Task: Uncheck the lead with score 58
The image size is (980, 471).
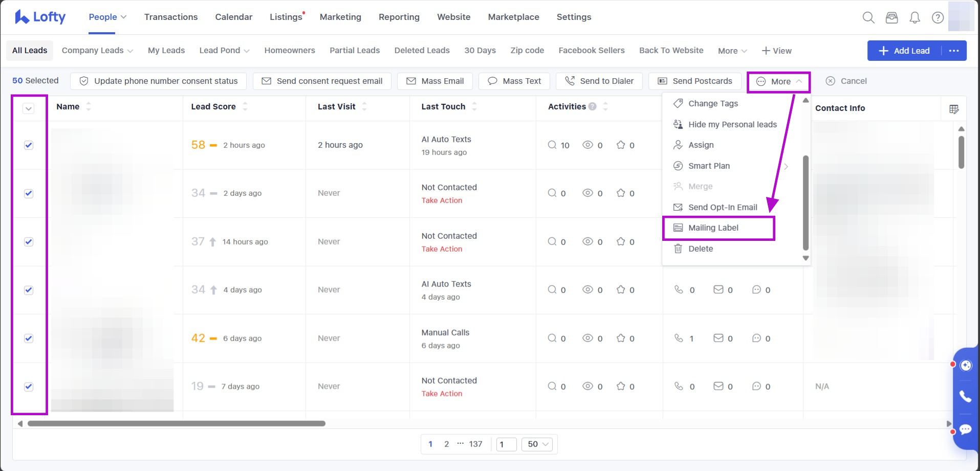Action: [29, 145]
